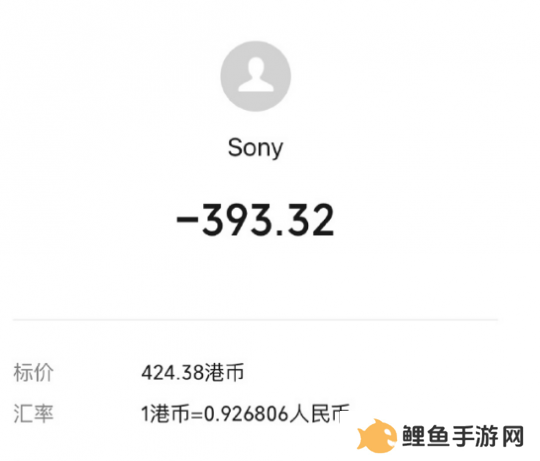Select the 424.38港币 price value

click(193, 372)
